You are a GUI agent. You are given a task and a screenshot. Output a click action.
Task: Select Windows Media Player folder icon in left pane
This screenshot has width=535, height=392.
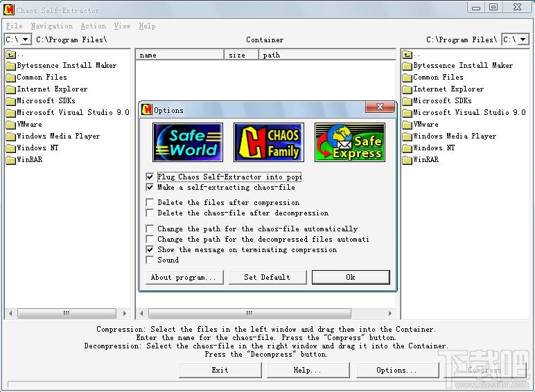point(11,136)
